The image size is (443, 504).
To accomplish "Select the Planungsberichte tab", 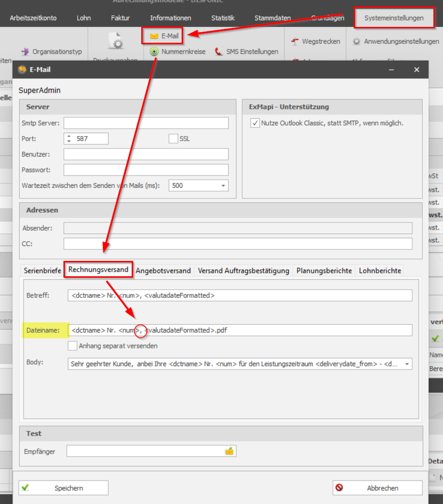I will tap(324, 270).
